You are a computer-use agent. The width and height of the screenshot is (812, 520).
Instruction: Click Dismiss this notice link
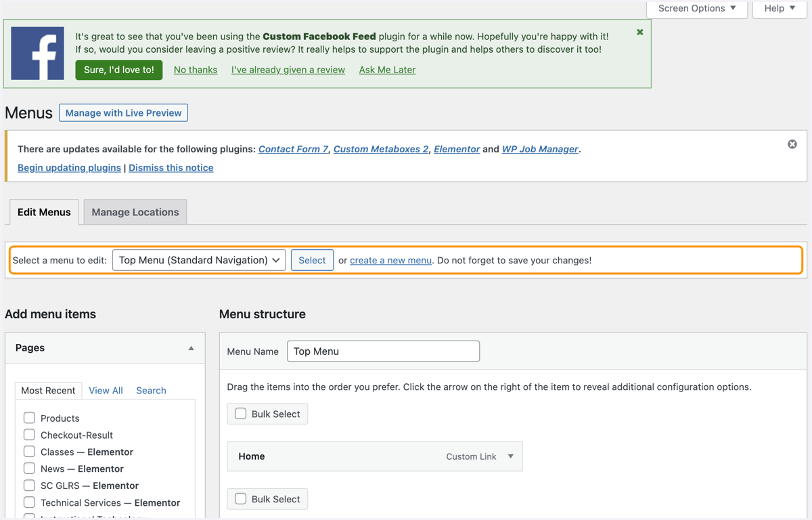tap(171, 168)
